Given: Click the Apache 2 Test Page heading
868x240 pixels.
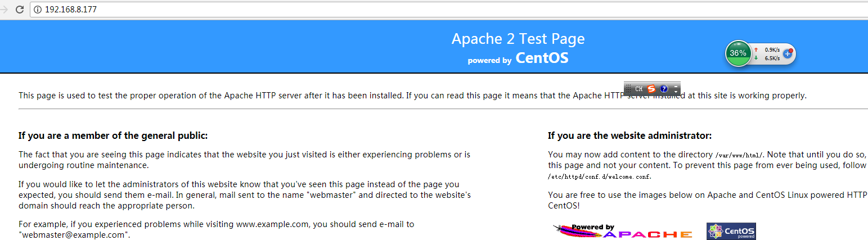Looking at the screenshot, I should 518,39.
